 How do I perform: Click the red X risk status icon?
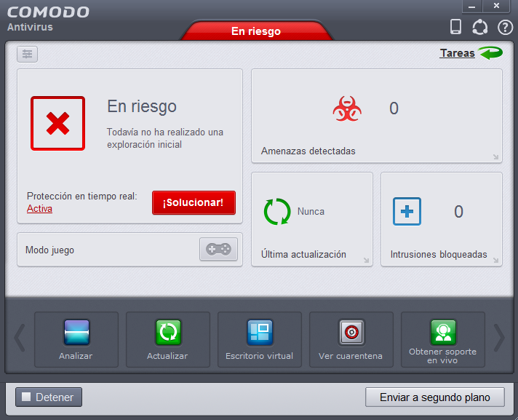[57, 123]
